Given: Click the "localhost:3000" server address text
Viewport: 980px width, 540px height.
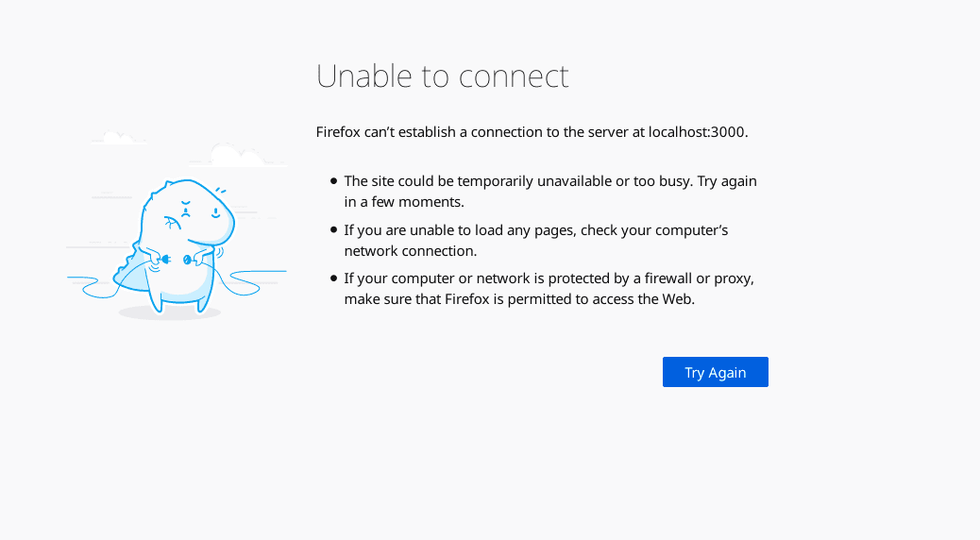Looking at the screenshot, I should coord(696,132).
